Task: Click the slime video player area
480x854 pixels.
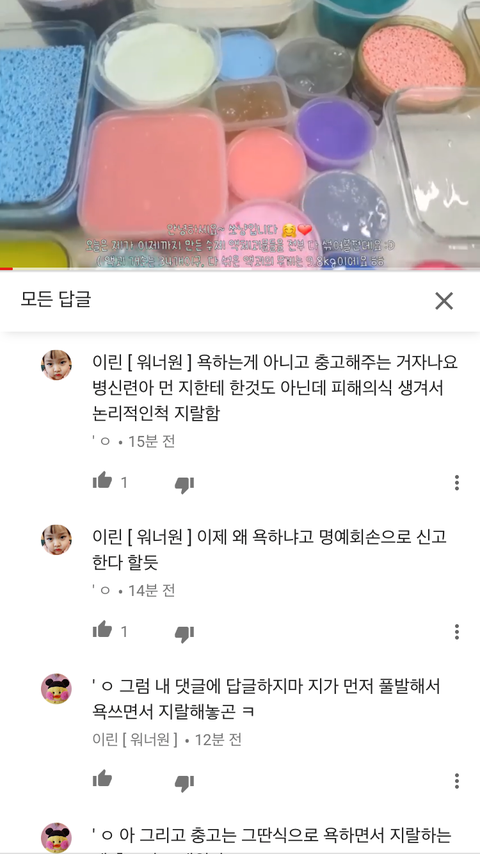Action: pyautogui.click(x=240, y=133)
